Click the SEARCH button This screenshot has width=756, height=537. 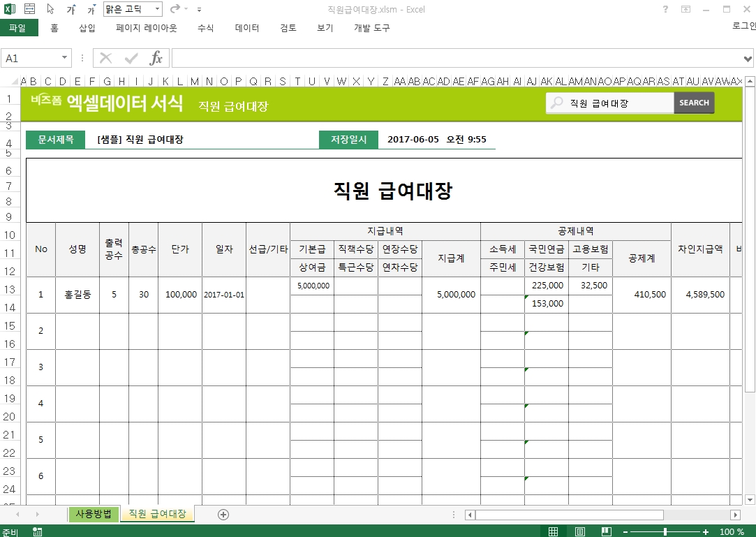pyautogui.click(x=694, y=103)
